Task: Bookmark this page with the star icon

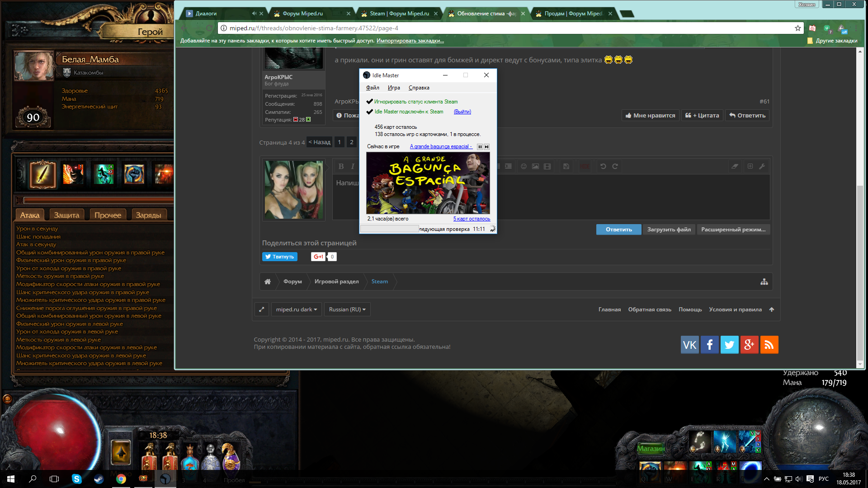Action: [798, 28]
